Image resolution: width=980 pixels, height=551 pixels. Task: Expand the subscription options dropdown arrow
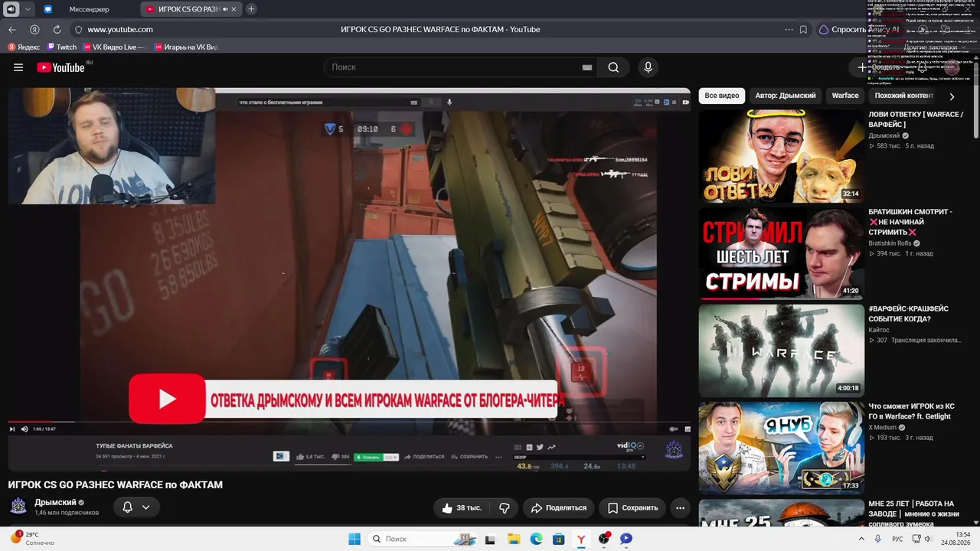pyautogui.click(x=145, y=507)
